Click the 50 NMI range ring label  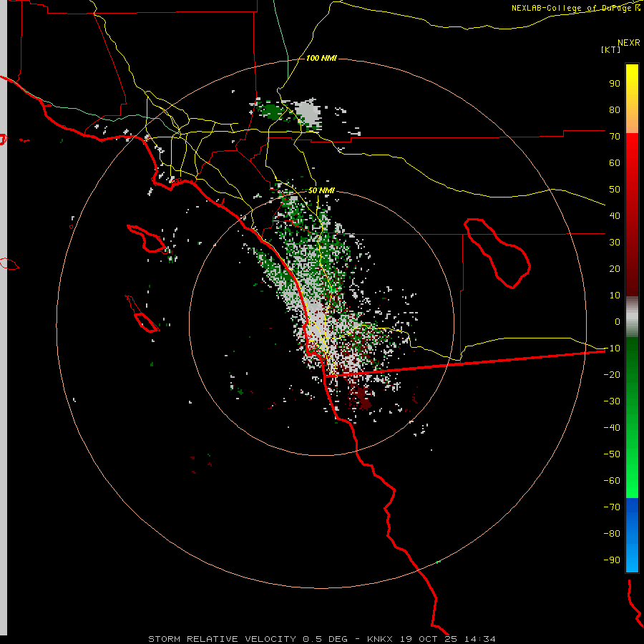coord(321,190)
